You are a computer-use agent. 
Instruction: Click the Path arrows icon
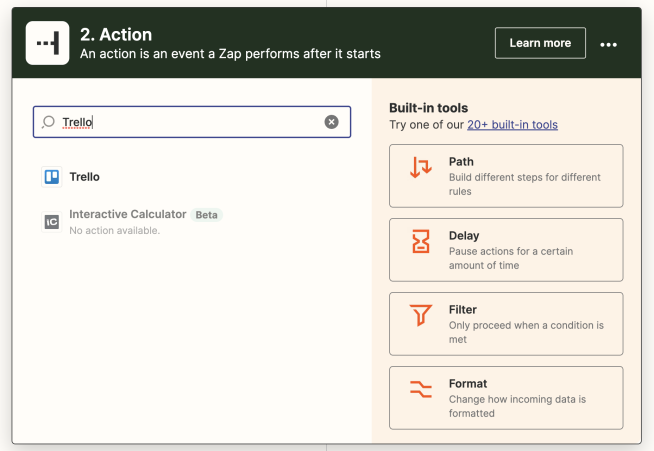pos(420,167)
